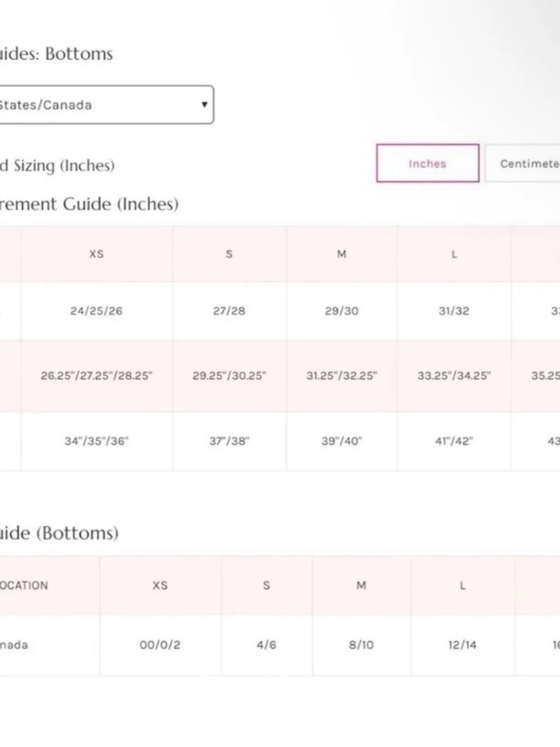Screen dimensions: 560x747
Task: Click the L column header in measurement guide
Action: coord(454,254)
